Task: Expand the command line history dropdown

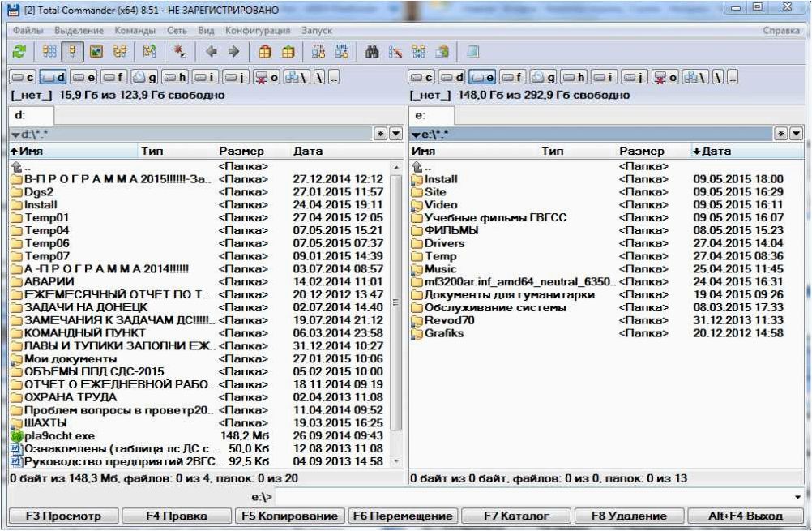Action: 797,497
